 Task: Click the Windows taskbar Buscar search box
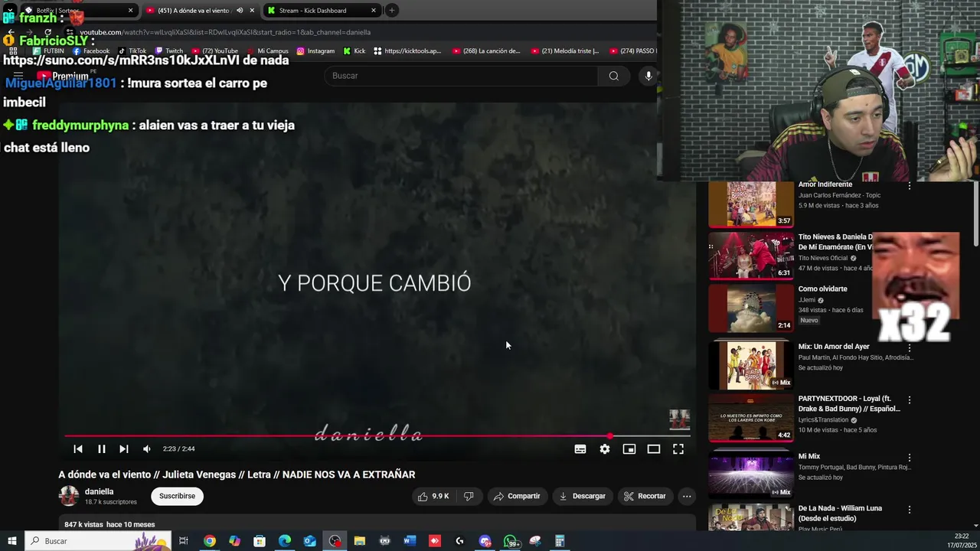98,541
